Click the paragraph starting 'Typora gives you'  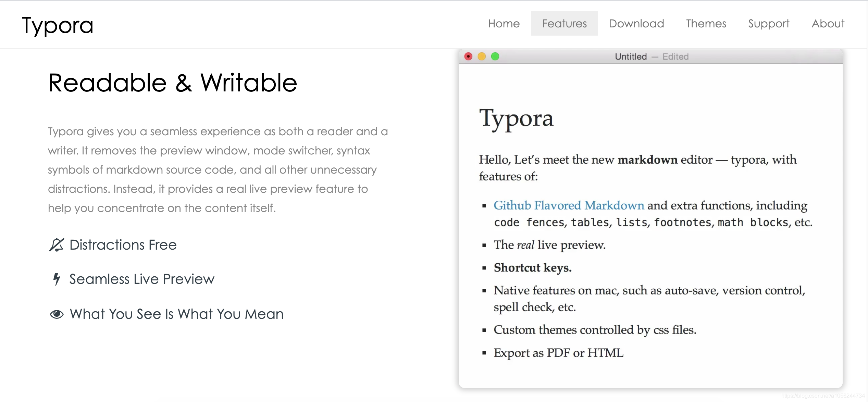pyautogui.click(x=218, y=170)
